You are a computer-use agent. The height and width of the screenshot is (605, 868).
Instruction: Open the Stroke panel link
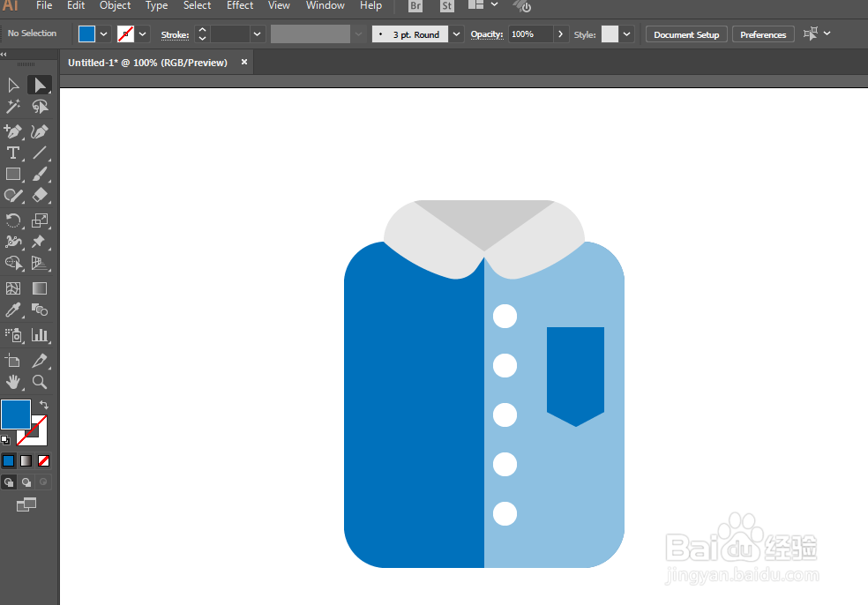click(175, 35)
